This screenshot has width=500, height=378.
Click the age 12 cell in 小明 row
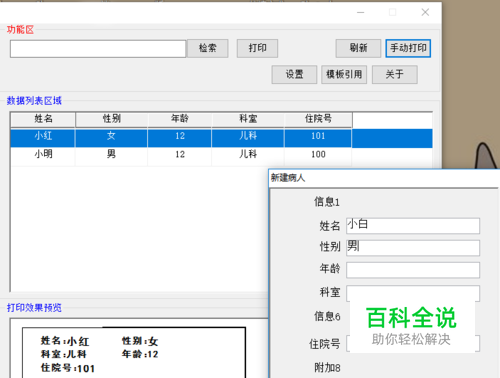click(180, 156)
